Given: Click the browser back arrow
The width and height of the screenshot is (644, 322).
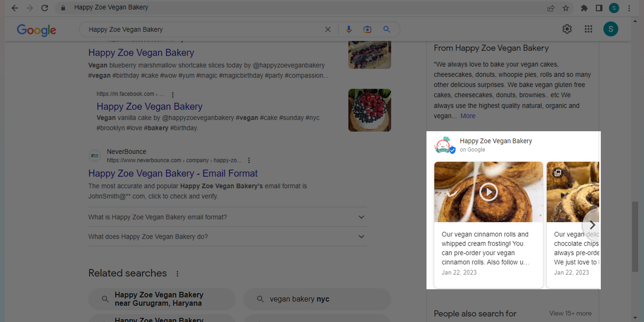Looking at the screenshot, I should [15, 8].
